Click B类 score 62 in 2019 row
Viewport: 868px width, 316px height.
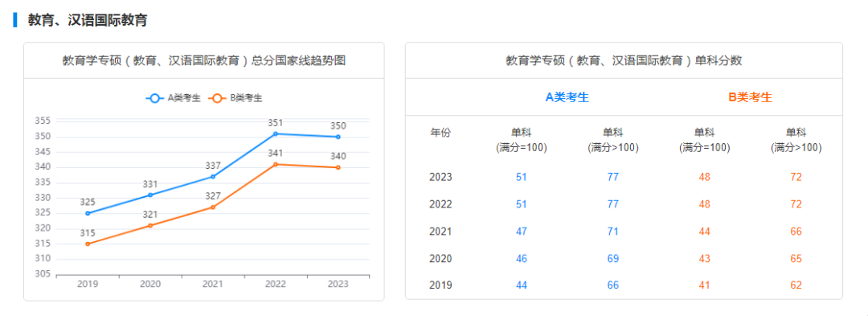tap(796, 285)
